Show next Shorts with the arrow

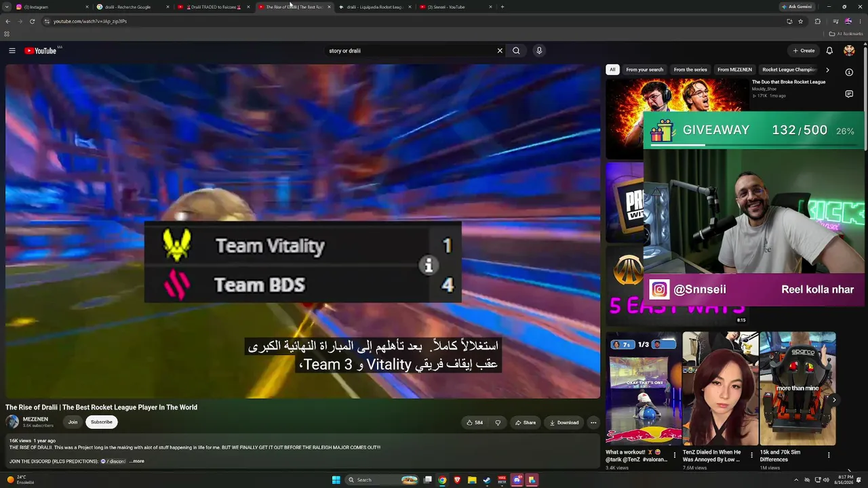[x=834, y=400]
